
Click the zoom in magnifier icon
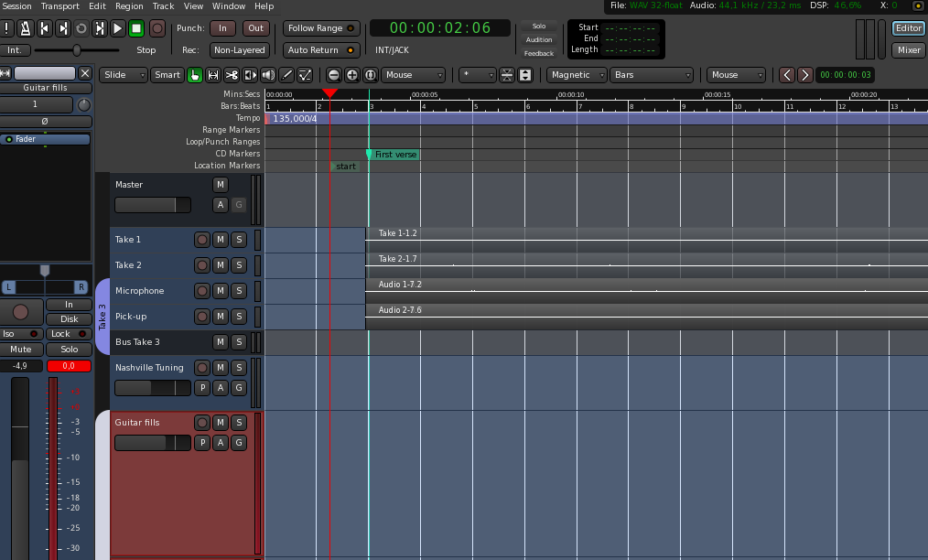click(x=352, y=75)
